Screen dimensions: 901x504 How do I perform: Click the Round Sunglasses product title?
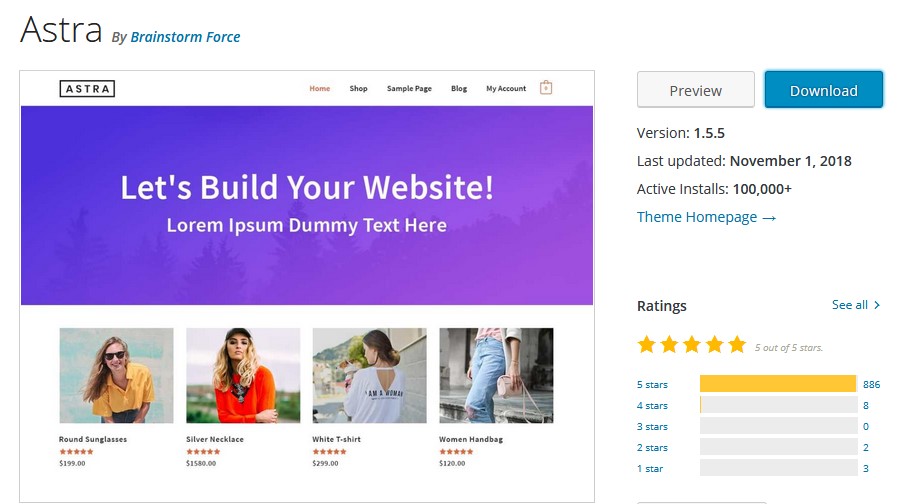coord(93,439)
